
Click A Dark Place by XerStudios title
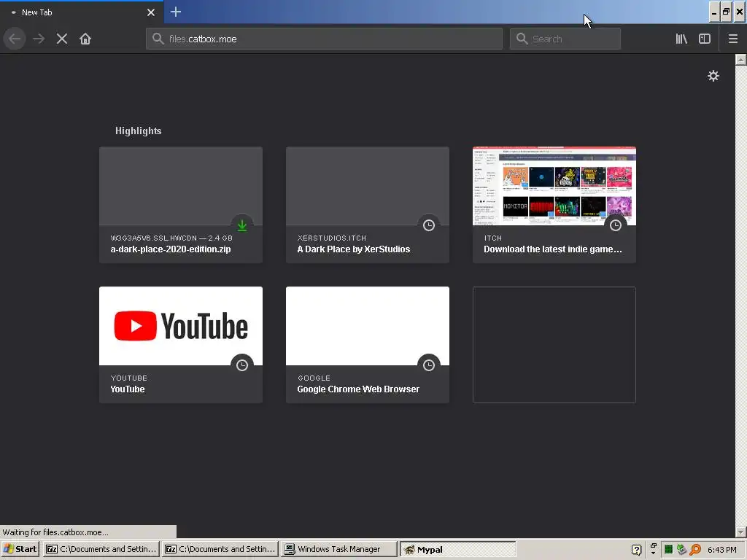(354, 249)
